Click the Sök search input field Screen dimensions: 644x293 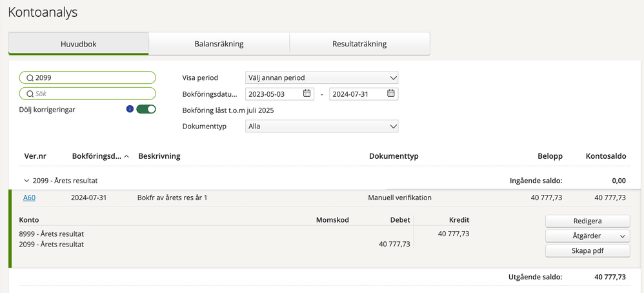point(88,94)
